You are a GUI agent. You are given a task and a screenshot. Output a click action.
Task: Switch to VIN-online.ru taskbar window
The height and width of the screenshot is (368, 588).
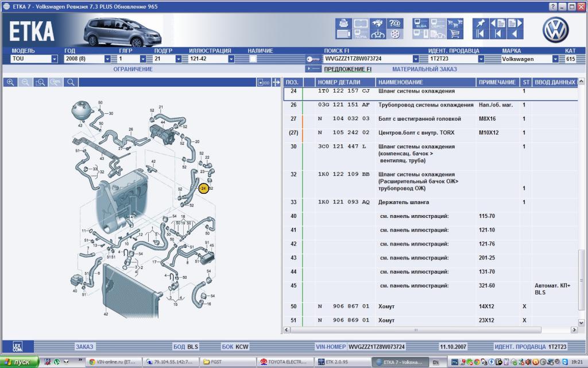113,362
